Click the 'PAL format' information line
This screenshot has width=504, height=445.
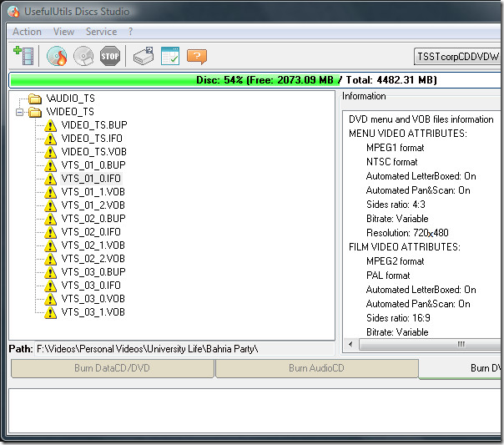click(x=388, y=276)
